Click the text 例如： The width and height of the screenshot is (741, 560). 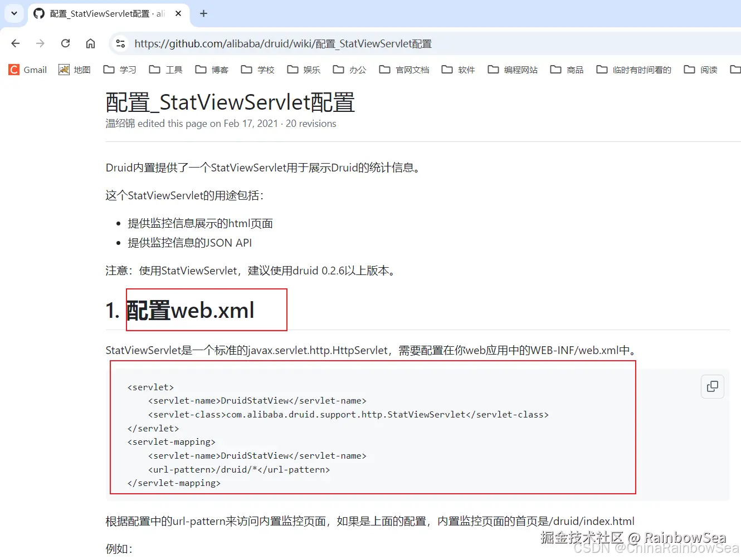point(119,548)
